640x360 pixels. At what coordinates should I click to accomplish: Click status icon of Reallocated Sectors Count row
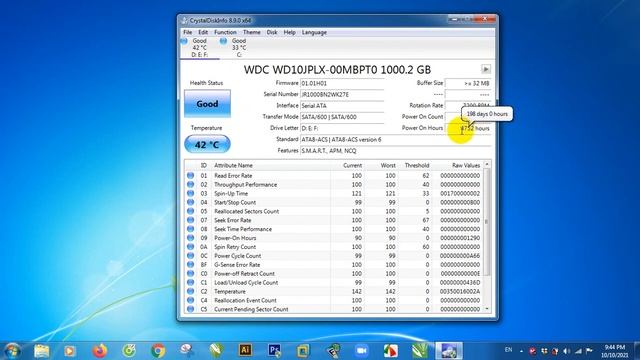click(190, 211)
